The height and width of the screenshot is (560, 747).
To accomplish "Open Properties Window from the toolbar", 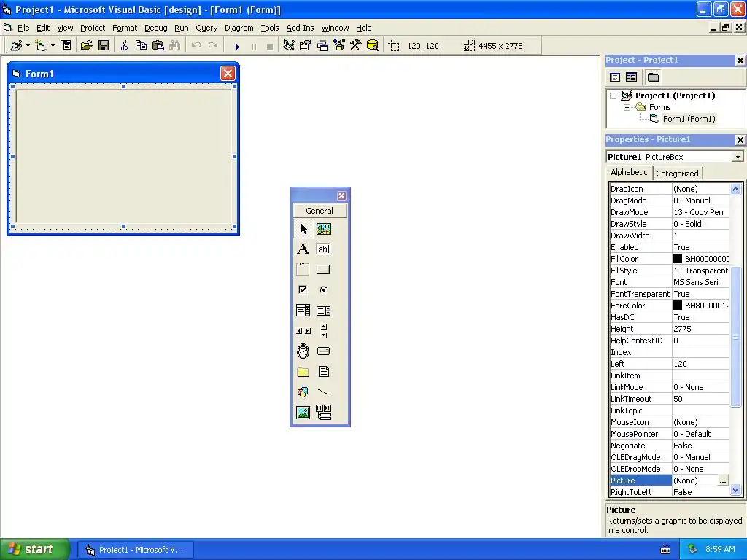I will point(306,46).
